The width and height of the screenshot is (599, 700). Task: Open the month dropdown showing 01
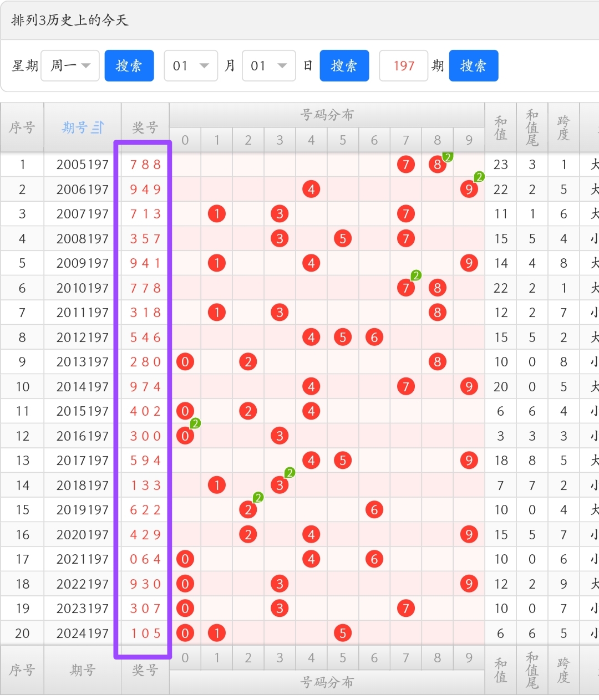(x=191, y=65)
